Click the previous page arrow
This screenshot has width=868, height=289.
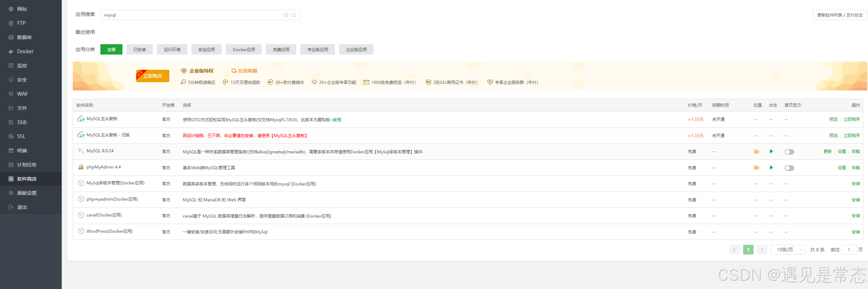click(734, 250)
